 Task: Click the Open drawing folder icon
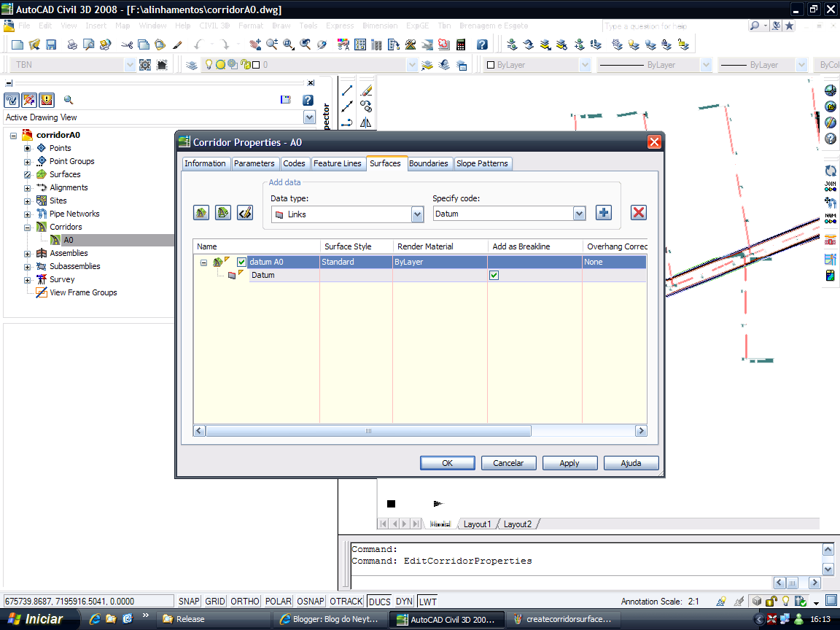coord(34,45)
